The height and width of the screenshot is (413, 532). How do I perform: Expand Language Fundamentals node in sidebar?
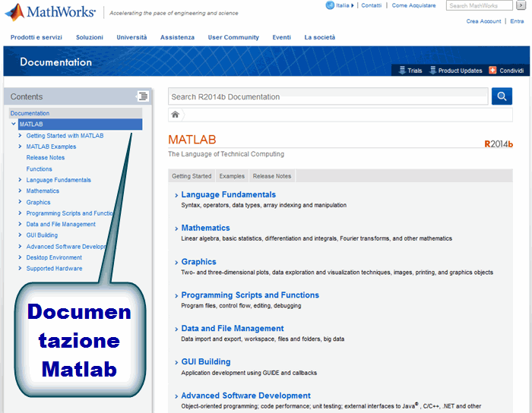(x=20, y=180)
